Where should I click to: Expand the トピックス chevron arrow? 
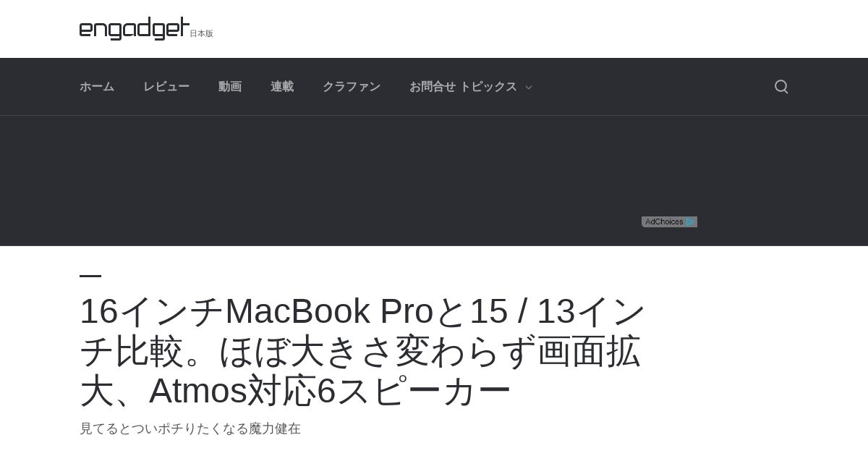point(529,88)
